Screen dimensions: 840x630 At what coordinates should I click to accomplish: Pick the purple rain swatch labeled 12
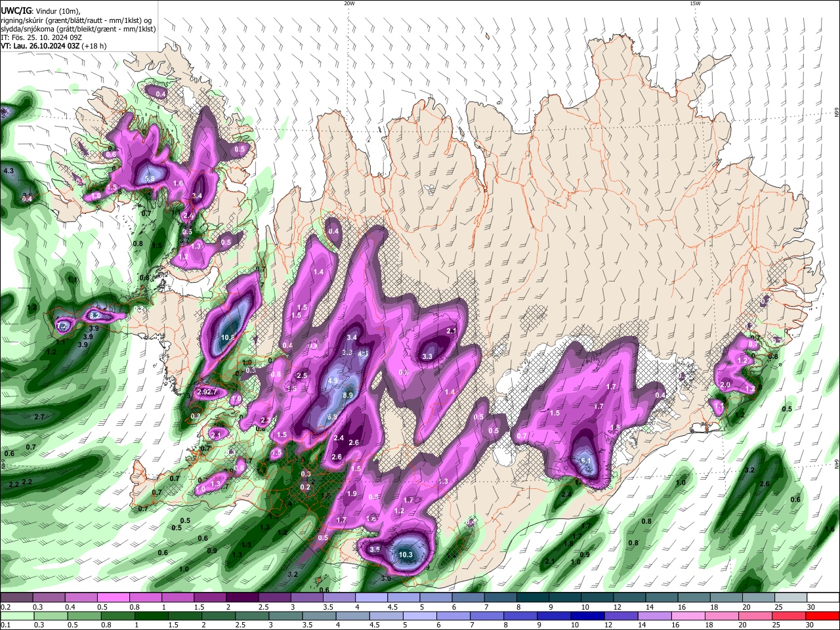(x=621, y=616)
